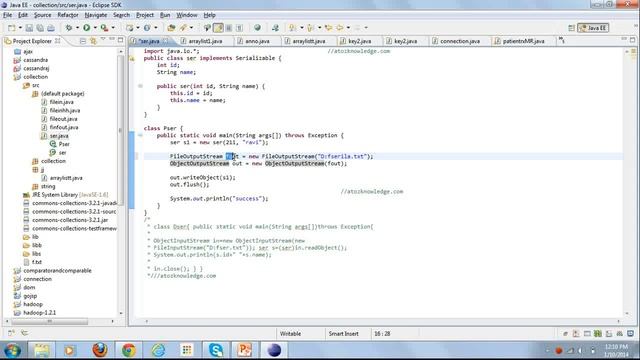Toggle show whitespace characters

tap(240, 28)
